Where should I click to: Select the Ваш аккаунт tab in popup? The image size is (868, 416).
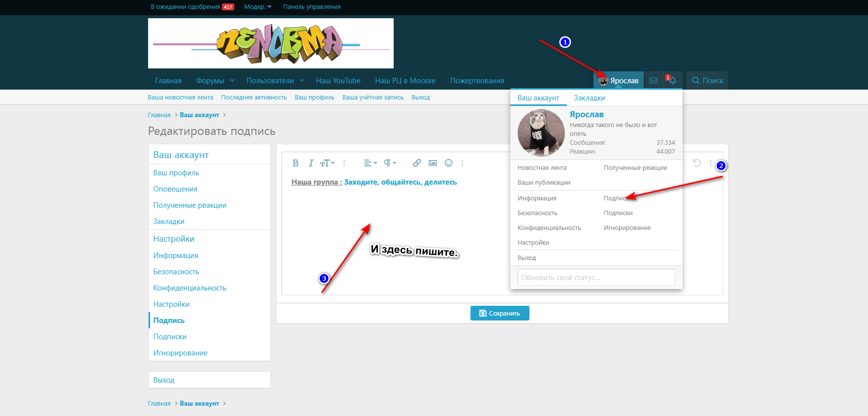pyautogui.click(x=538, y=98)
